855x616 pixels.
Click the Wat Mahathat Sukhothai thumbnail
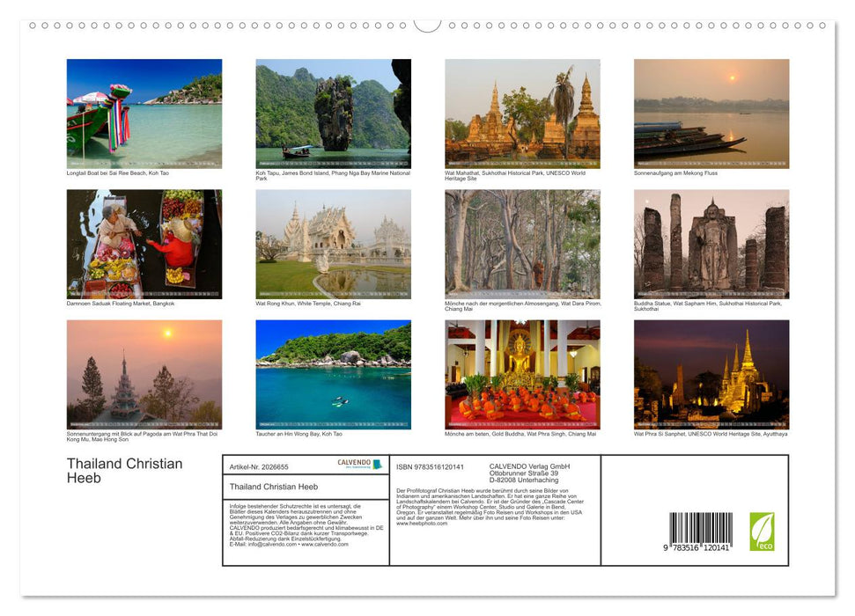click(522, 113)
